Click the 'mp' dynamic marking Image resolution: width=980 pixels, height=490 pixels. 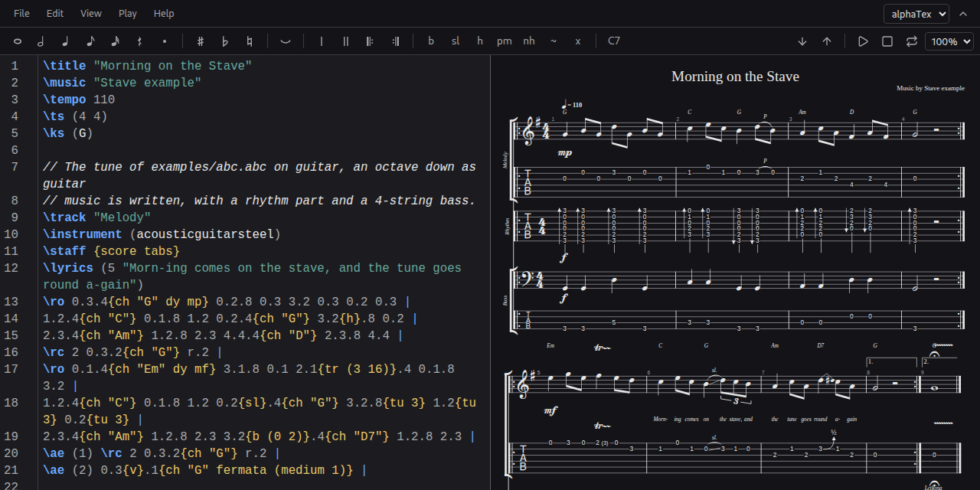click(x=565, y=153)
